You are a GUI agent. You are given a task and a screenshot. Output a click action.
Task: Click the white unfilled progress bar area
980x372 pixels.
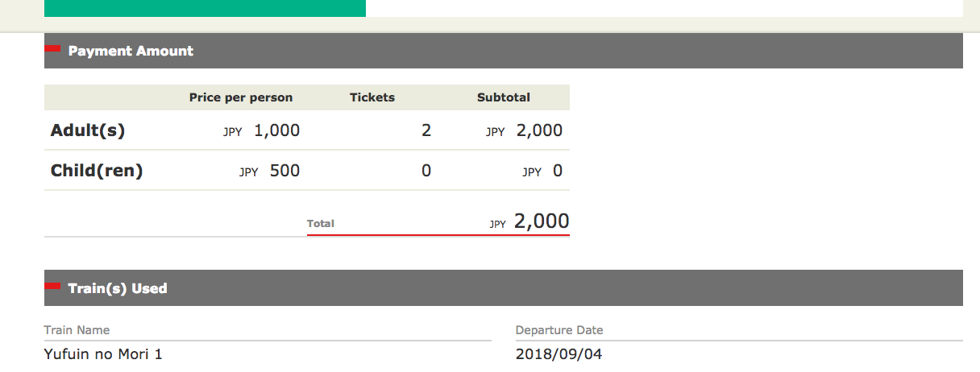[x=664, y=8]
